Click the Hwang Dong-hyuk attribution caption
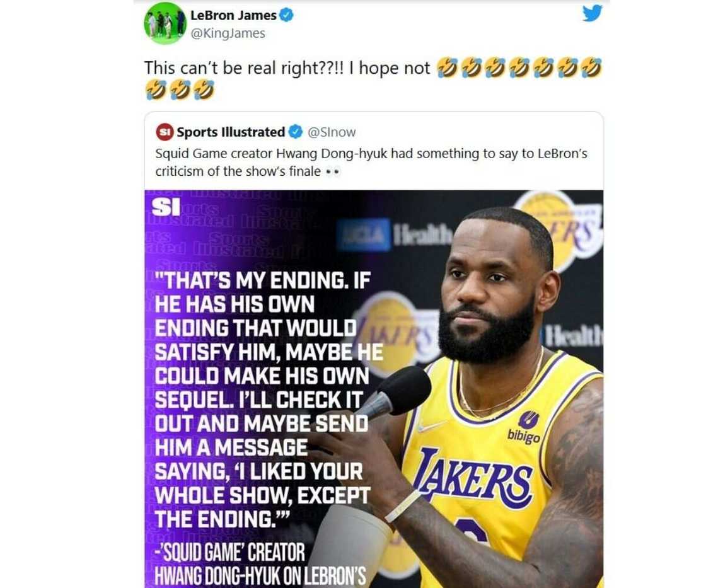706x588 pixels. 260,564
